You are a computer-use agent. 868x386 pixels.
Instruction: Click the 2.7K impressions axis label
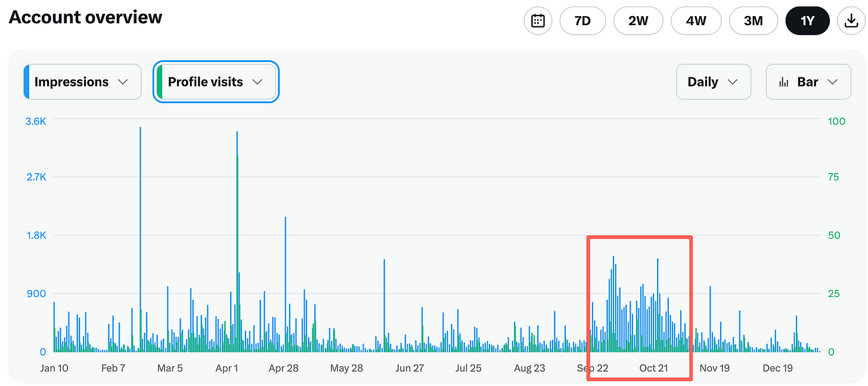click(36, 177)
